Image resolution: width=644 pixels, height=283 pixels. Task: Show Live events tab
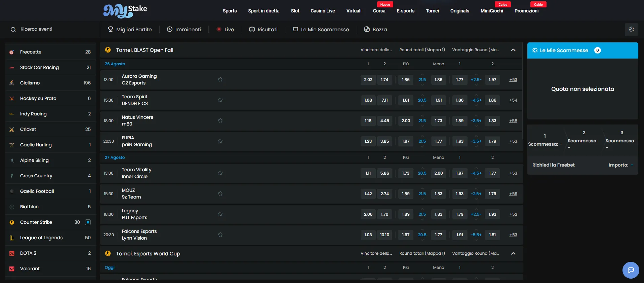225,30
